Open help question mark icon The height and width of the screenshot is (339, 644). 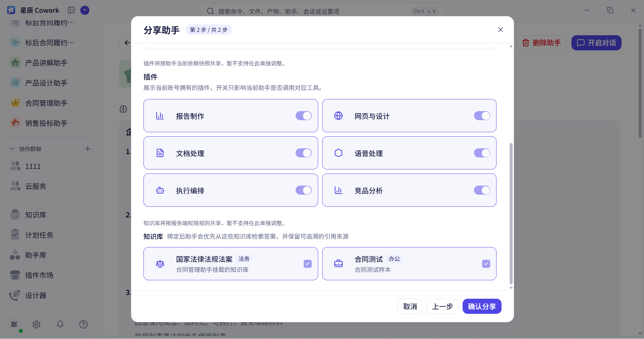click(83, 324)
